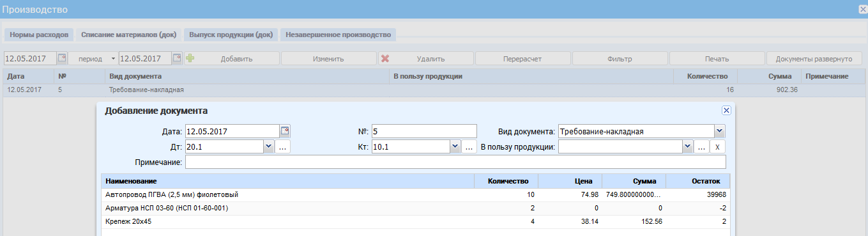The height and width of the screenshot is (236, 868).
Task: Switch to Выпуск продукции (док) tab
Action: pos(229,35)
